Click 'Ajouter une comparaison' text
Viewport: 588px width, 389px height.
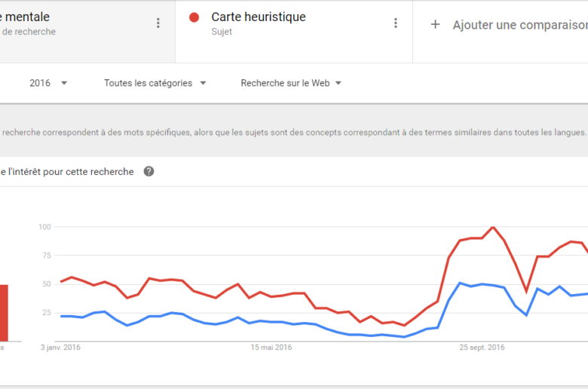point(519,25)
